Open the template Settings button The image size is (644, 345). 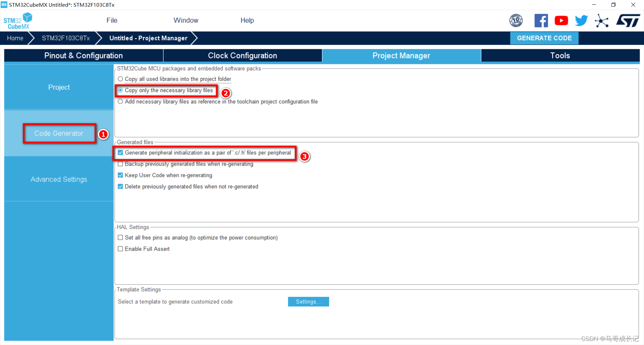click(308, 302)
